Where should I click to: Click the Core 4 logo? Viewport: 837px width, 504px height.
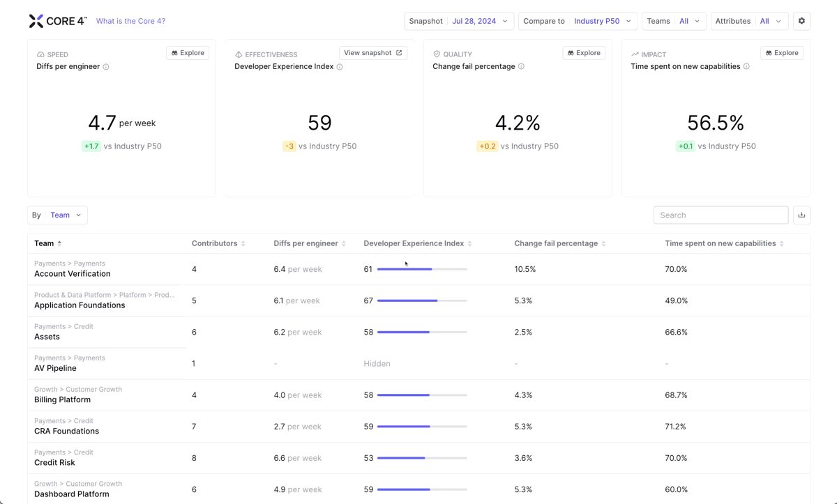click(x=57, y=21)
